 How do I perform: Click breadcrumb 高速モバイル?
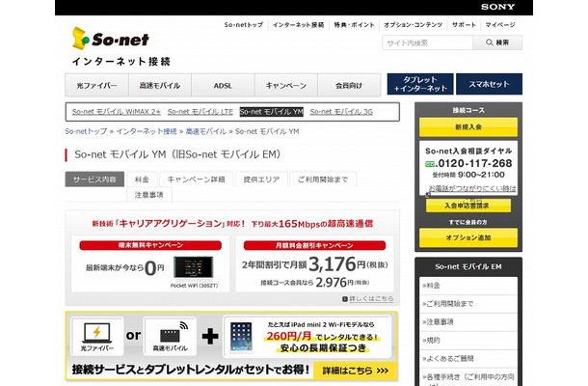pyautogui.click(x=206, y=131)
